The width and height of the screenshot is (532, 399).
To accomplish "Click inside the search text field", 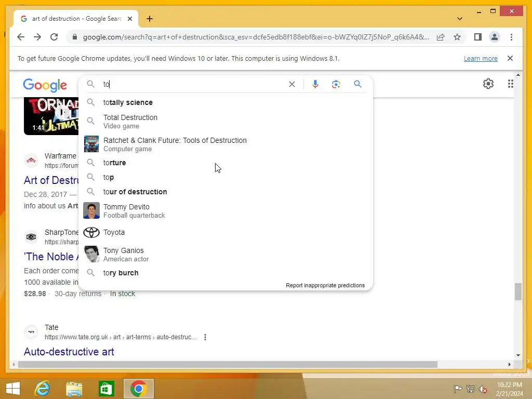I will (x=193, y=84).
